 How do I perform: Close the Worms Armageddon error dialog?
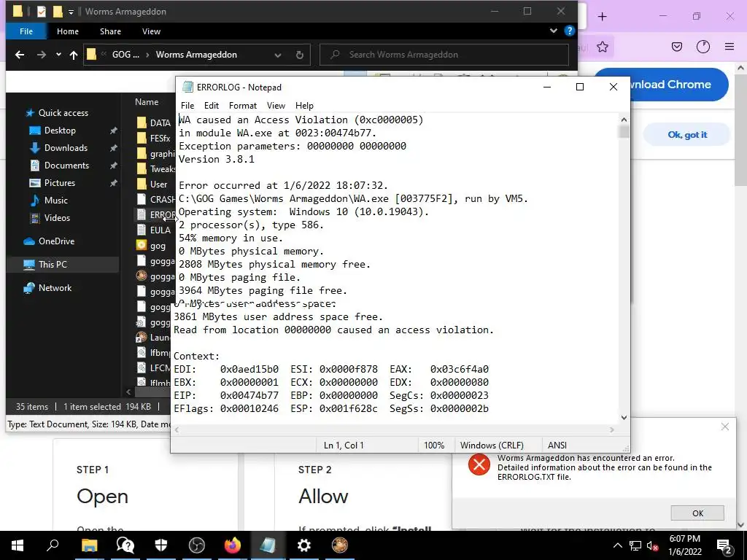724,427
